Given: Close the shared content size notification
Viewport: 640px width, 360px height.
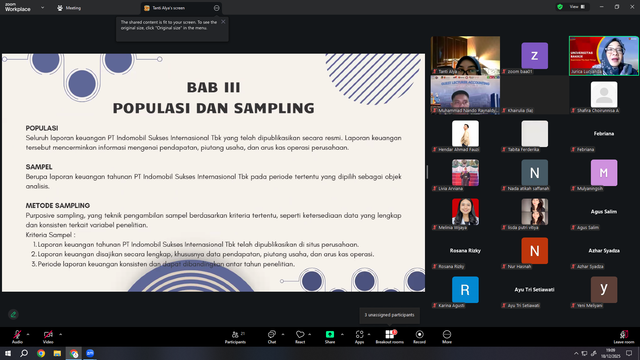Looking at the screenshot, I should 223,22.
